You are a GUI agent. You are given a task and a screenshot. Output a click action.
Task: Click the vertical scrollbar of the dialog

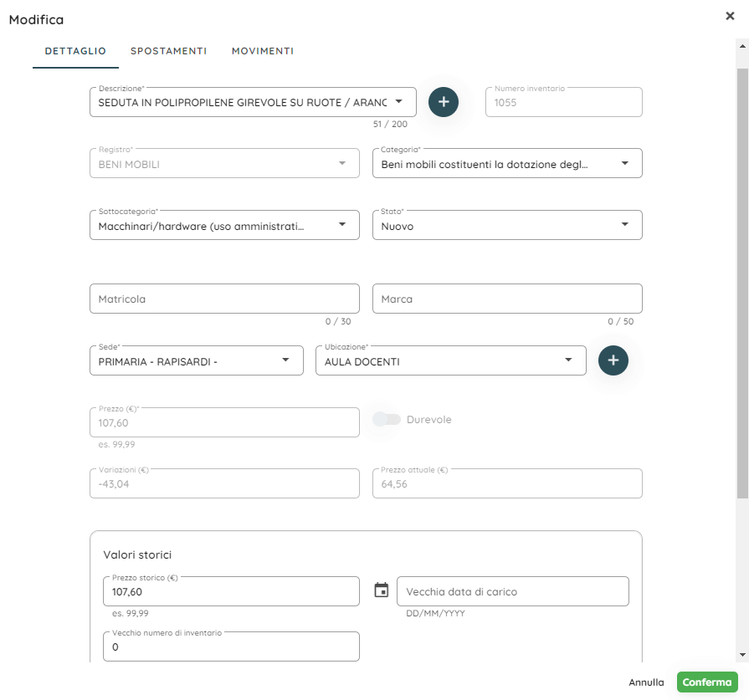pyautogui.click(x=742, y=284)
